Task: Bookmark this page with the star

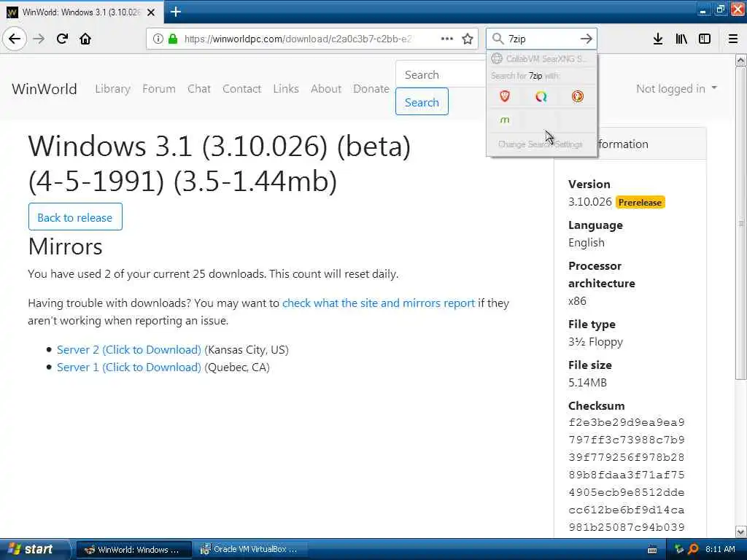Action: point(468,39)
